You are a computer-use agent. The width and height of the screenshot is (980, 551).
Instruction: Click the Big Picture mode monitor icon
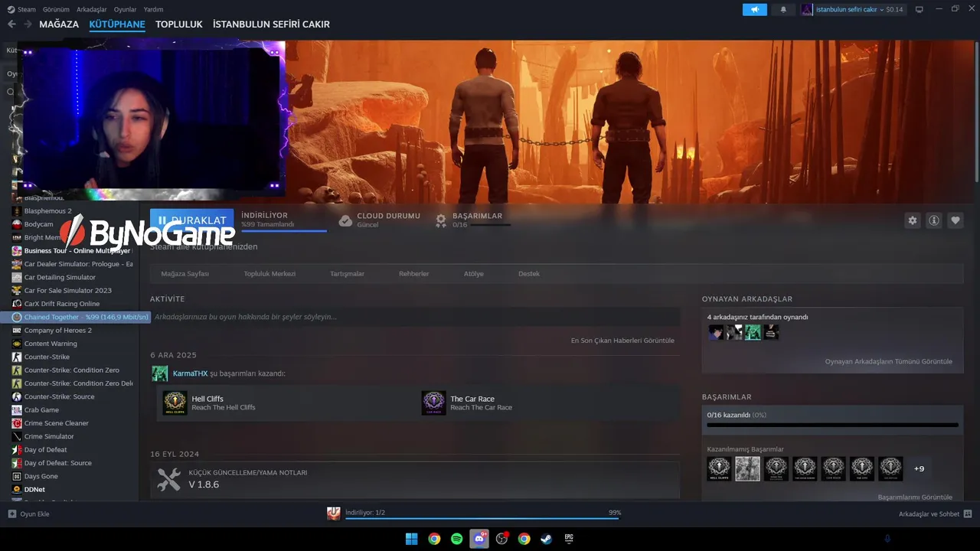pyautogui.click(x=919, y=9)
